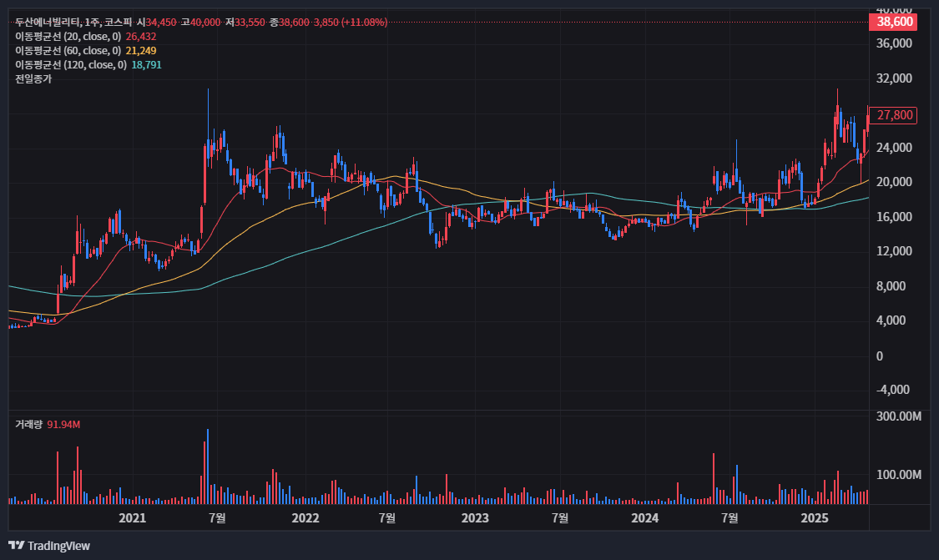Click the 20-period average value 26,432
This screenshot has width=939, height=560.
click(x=141, y=37)
